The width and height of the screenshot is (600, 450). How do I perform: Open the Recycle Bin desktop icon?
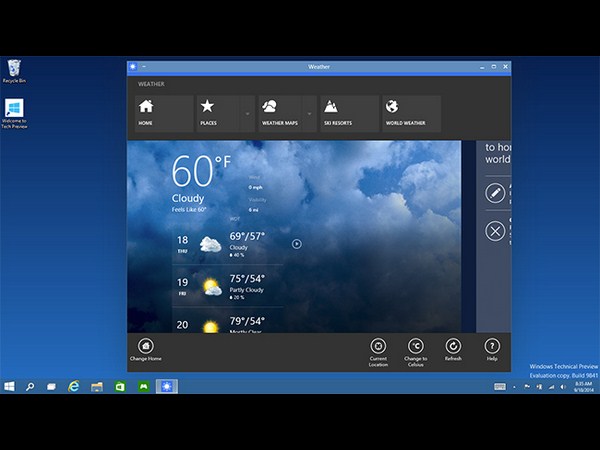(14, 70)
